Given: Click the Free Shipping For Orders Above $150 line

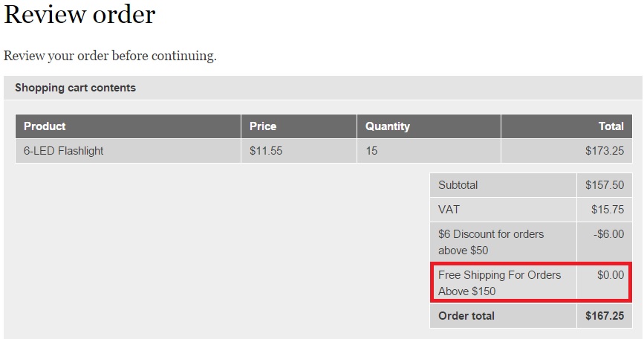Looking at the screenshot, I should pyautogui.click(x=499, y=282).
